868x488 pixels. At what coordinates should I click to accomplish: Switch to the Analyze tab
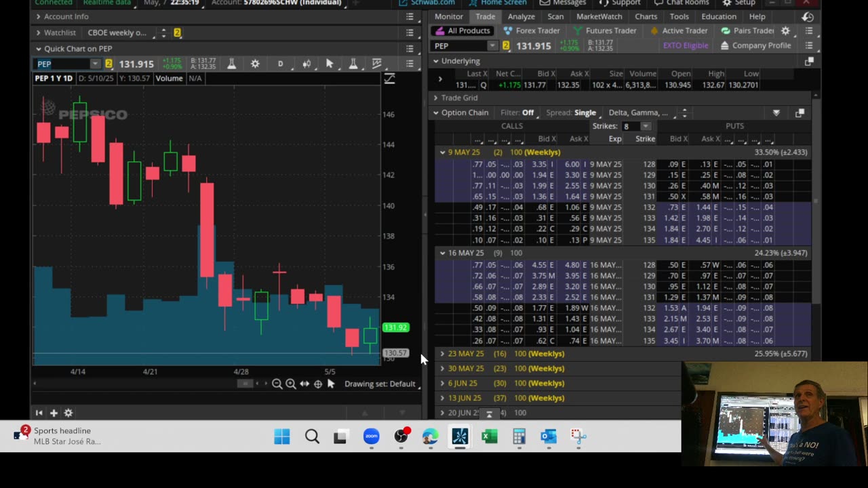(x=521, y=17)
